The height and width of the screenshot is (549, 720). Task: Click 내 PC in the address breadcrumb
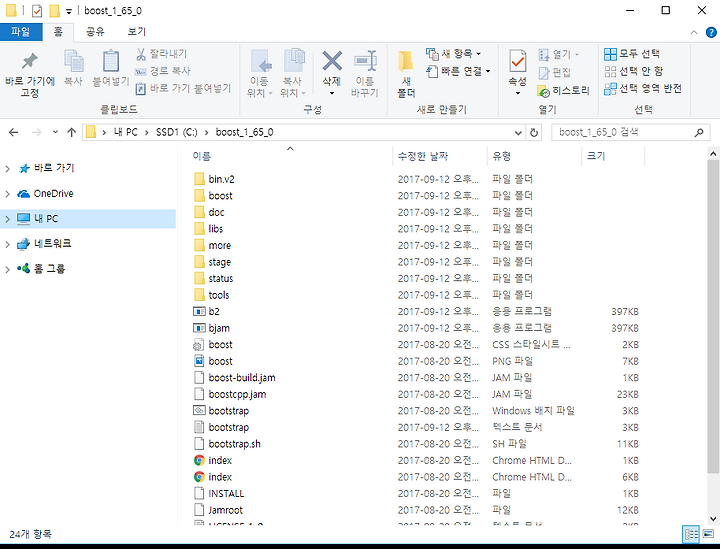click(125, 132)
